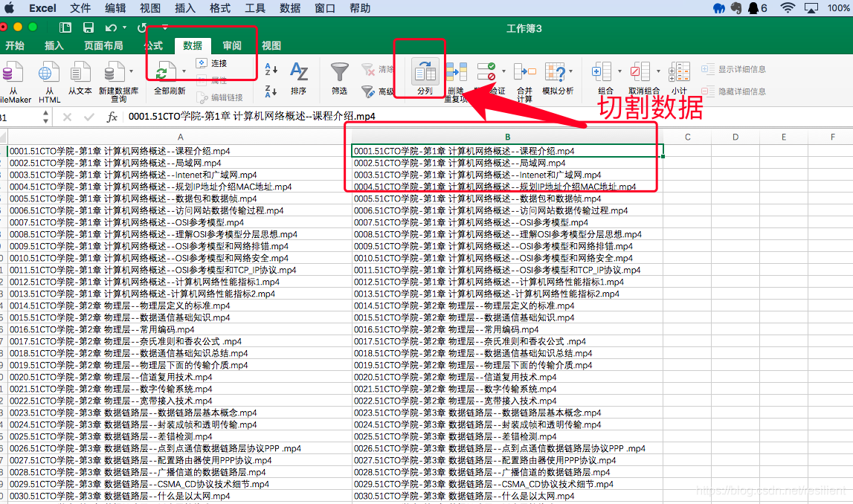Click the 删除重复项 remove duplicates icon
Image resolution: width=853 pixels, height=504 pixels.
point(457,73)
